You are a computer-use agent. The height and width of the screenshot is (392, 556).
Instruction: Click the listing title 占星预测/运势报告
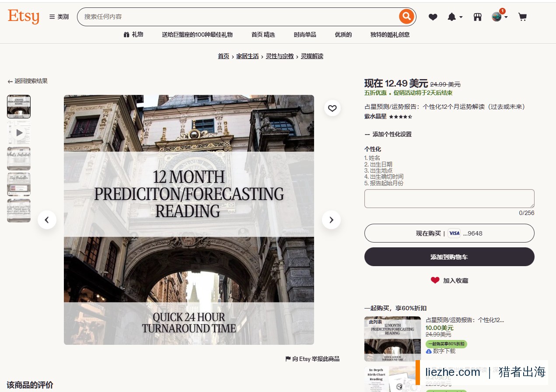(444, 107)
